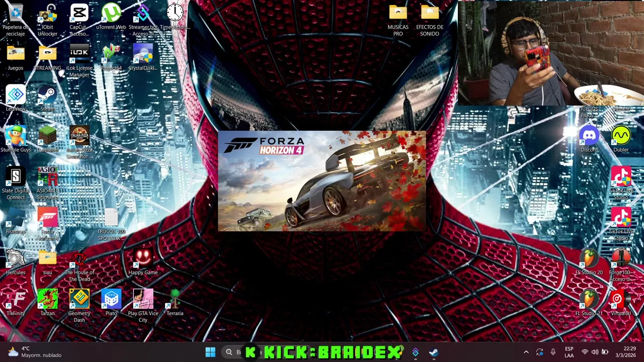Expand the hidden tray icons chevron
Screen dimensions: 644x362
526,352
